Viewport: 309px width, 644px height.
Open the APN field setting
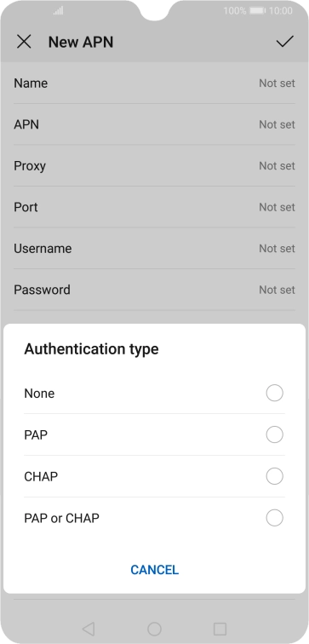154,124
